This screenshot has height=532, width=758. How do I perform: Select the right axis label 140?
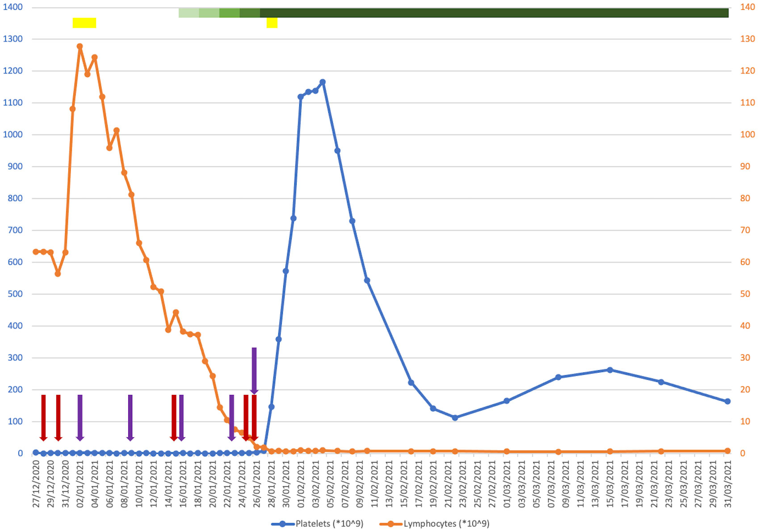(747, 7)
